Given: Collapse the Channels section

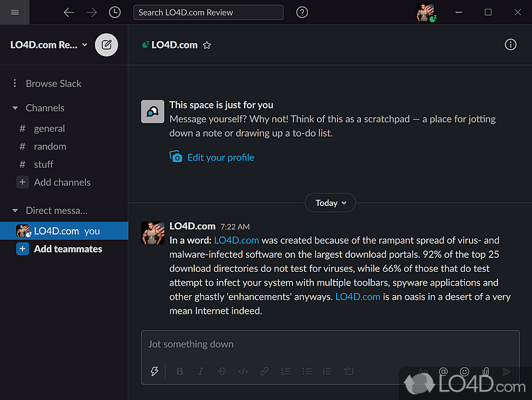Looking at the screenshot, I should 15,108.
